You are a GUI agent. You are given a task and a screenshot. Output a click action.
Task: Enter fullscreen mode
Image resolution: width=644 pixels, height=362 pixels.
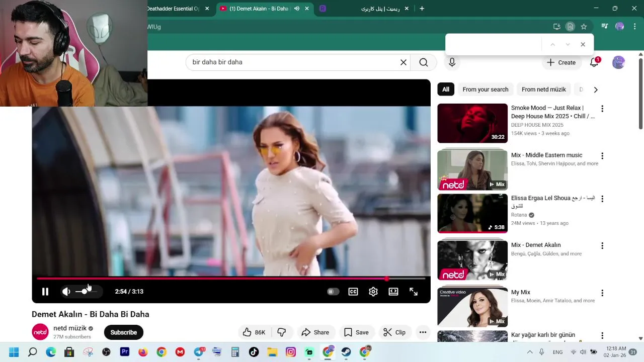(414, 292)
